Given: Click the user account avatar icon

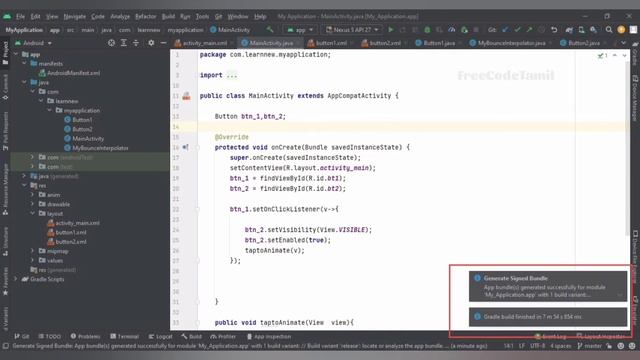Looking at the screenshot, I should (621, 30).
